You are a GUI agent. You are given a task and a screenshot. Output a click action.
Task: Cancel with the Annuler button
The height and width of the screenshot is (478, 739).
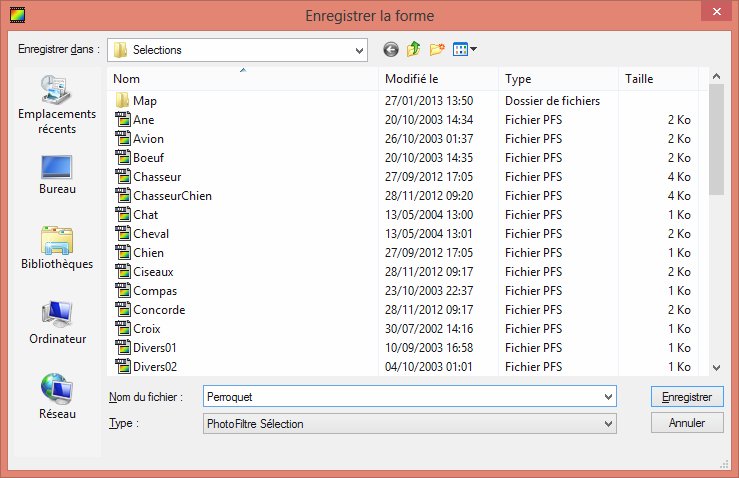(686, 423)
